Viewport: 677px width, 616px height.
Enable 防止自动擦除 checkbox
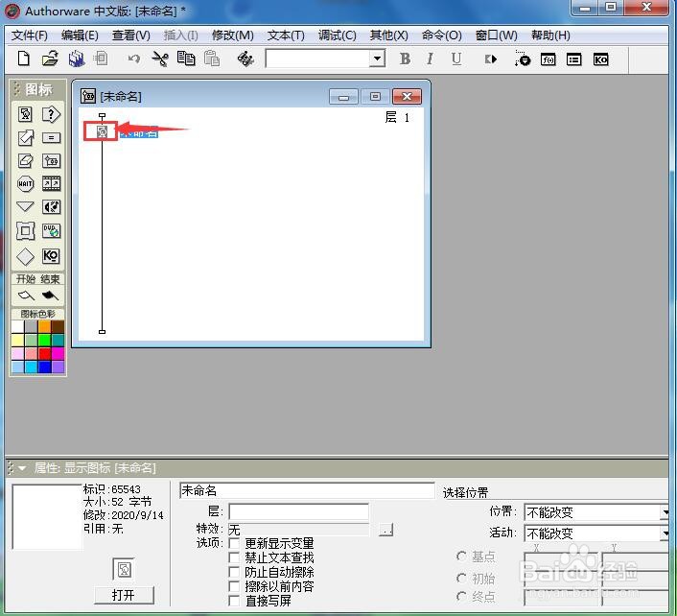click(234, 572)
